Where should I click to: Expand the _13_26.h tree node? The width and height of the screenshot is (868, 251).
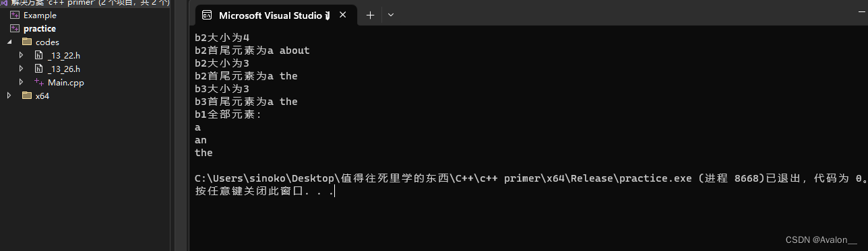pos(21,69)
